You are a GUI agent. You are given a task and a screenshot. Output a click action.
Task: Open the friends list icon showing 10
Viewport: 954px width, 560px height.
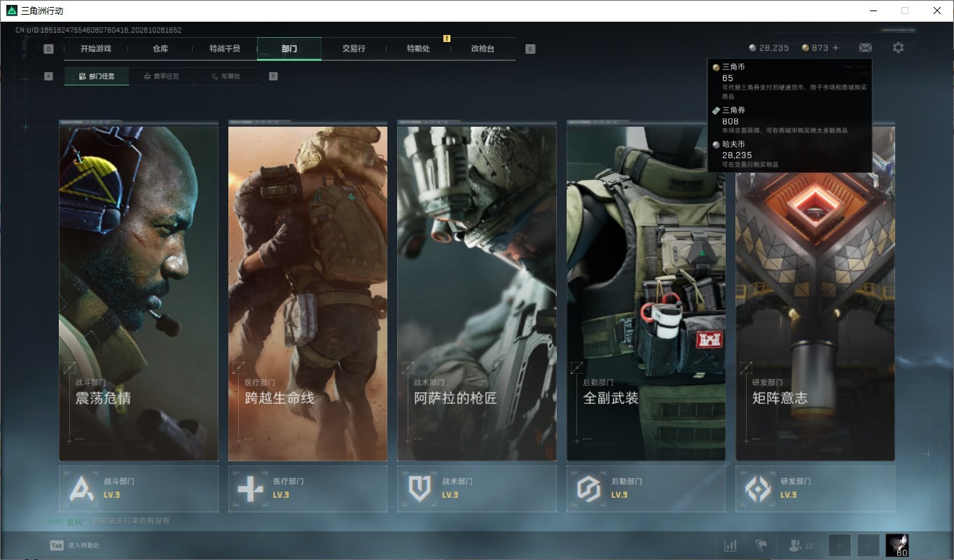pyautogui.click(x=801, y=545)
